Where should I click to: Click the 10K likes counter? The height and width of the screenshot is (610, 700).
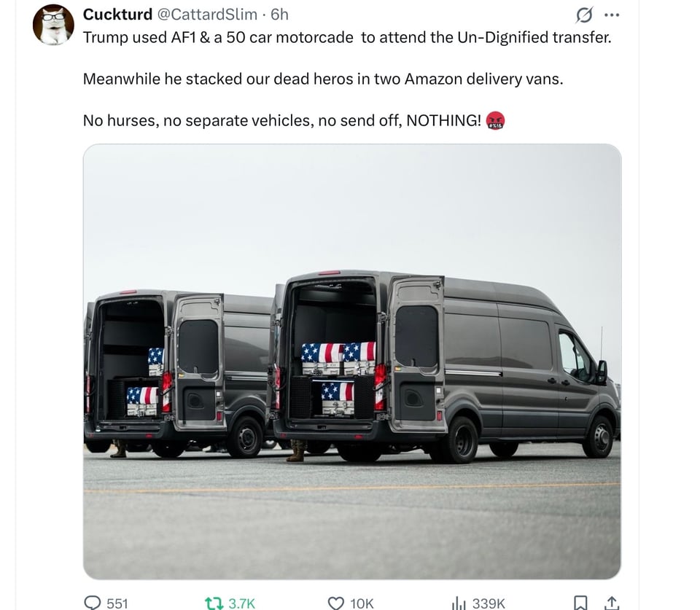tap(360, 603)
